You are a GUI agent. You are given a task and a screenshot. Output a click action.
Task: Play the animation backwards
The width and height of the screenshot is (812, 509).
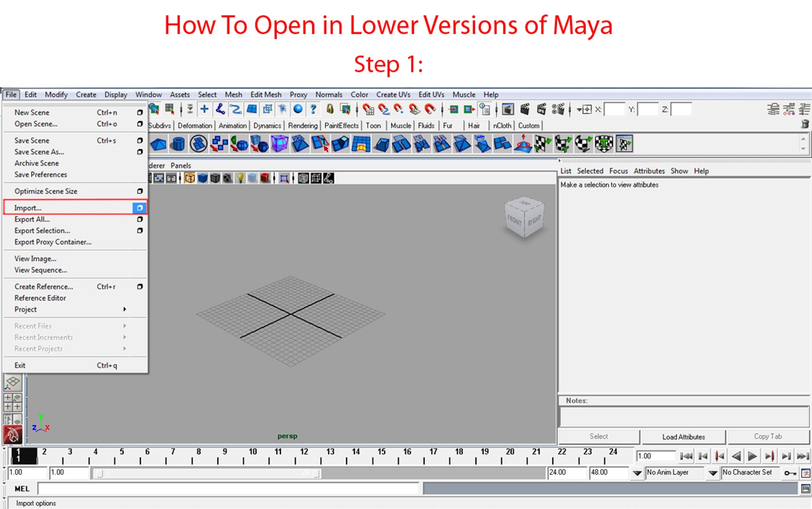[736, 456]
